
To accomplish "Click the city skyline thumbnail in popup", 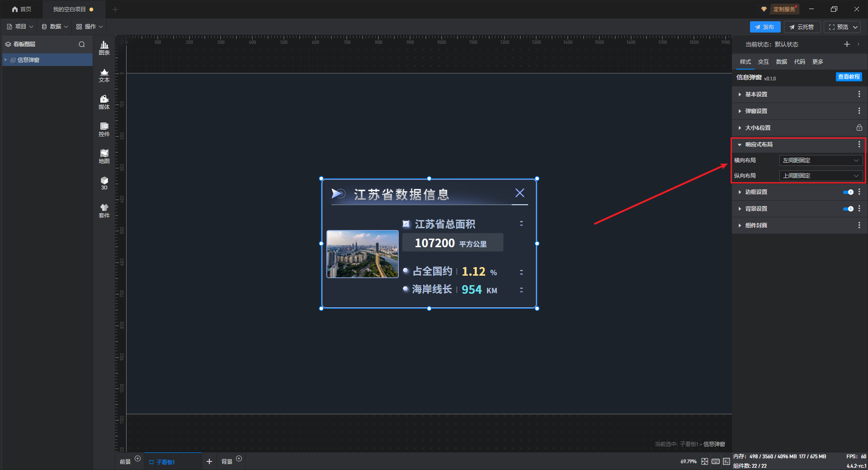I will click(x=363, y=254).
